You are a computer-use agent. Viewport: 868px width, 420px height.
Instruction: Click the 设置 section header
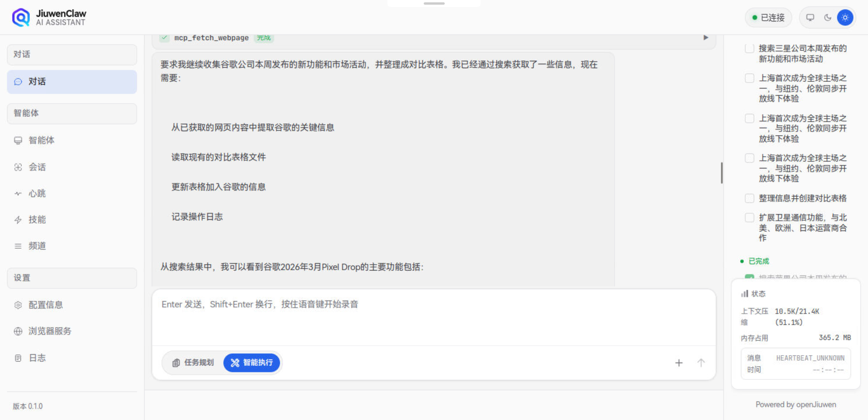[x=72, y=278]
